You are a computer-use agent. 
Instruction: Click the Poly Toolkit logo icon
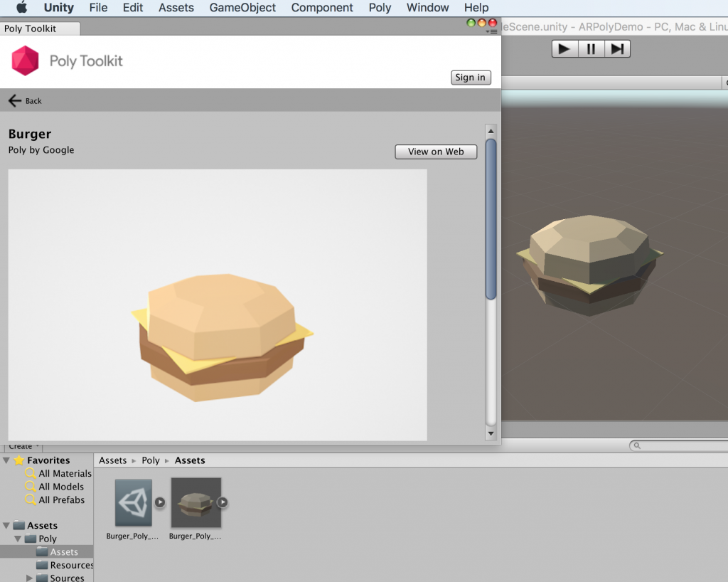click(x=26, y=61)
